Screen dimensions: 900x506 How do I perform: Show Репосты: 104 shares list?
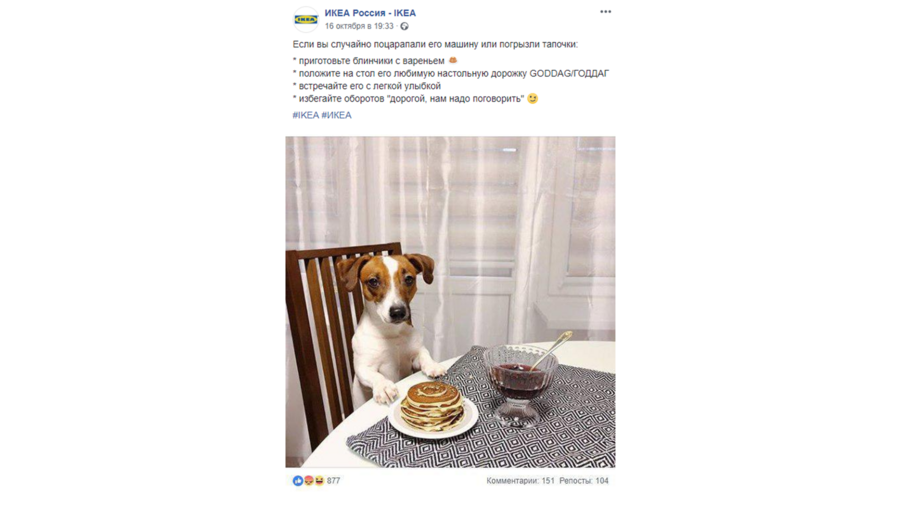coord(584,481)
